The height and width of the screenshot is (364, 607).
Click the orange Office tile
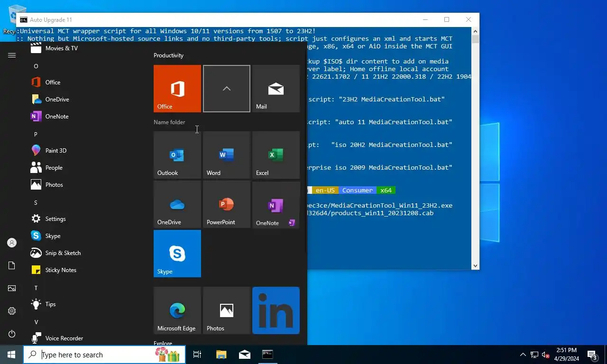177,89
